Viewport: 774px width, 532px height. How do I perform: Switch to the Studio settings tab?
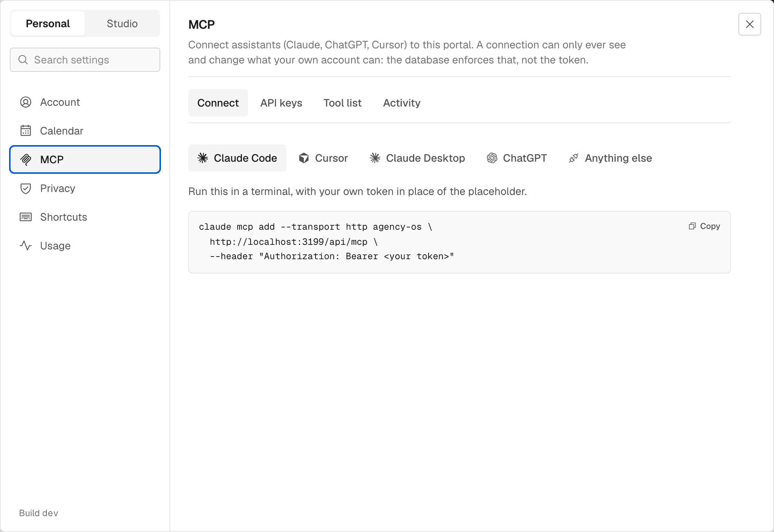tap(122, 23)
